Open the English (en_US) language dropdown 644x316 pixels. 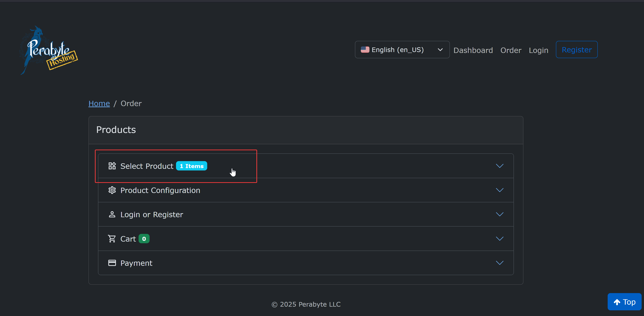coord(402,50)
